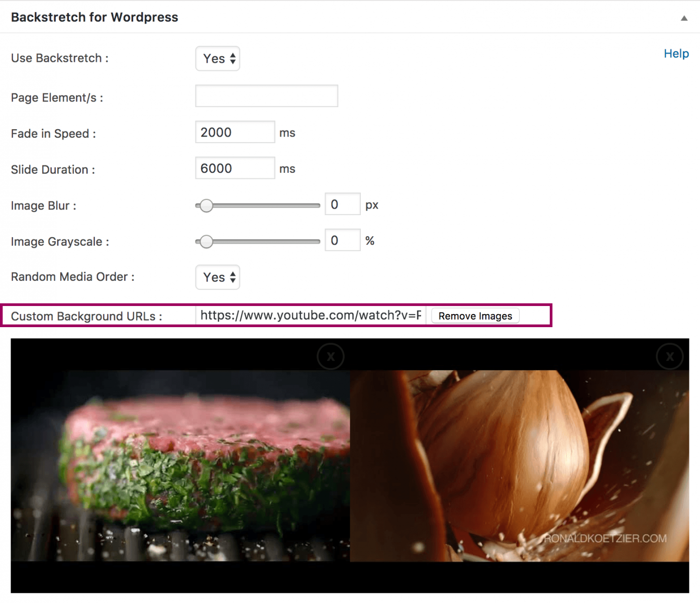Click the Page Element/s input field
700x603 pixels.
click(x=266, y=96)
